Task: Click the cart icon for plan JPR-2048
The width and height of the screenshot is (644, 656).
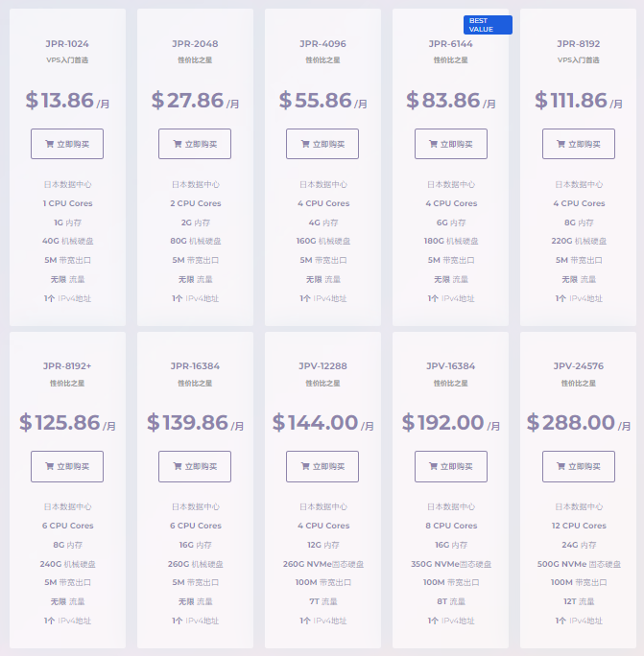Action: click(x=178, y=144)
